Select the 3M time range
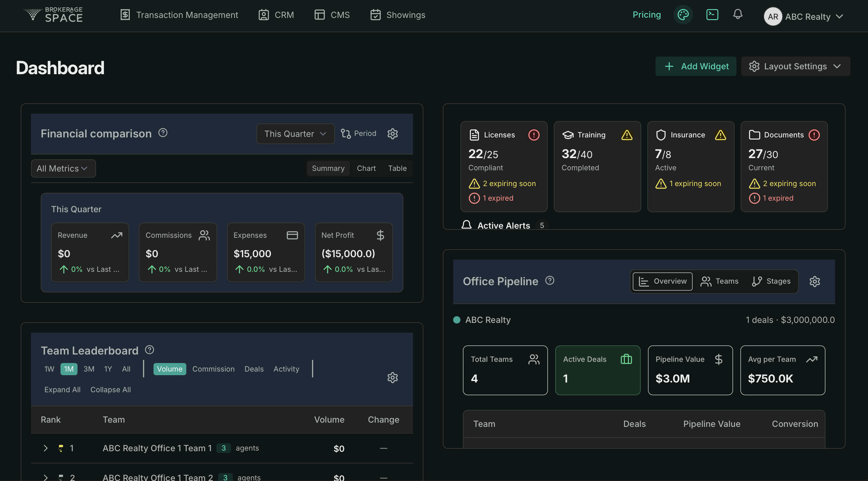The image size is (868, 481). point(89,369)
